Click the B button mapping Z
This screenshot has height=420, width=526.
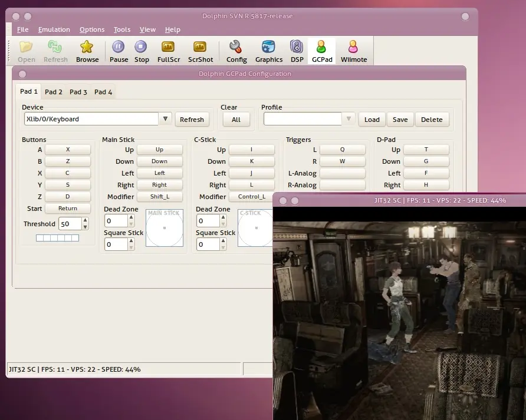pyautogui.click(x=68, y=161)
